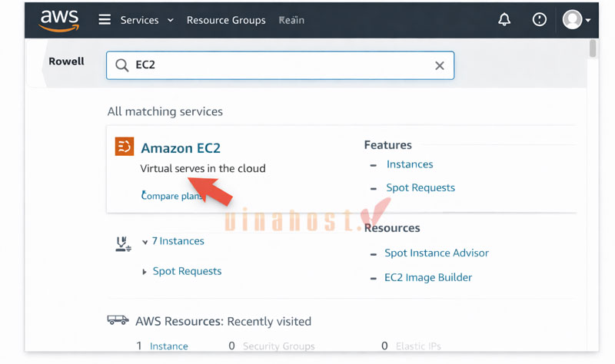This screenshot has height=364, width=615.
Task: Open the user account avatar
Action: coord(572,20)
